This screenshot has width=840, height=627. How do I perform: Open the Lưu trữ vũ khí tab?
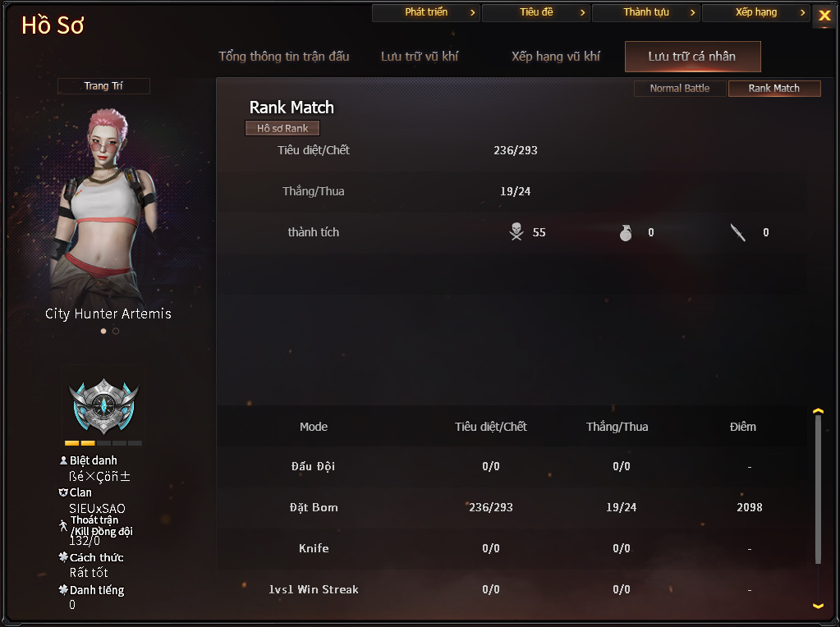[x=420, y=57]
